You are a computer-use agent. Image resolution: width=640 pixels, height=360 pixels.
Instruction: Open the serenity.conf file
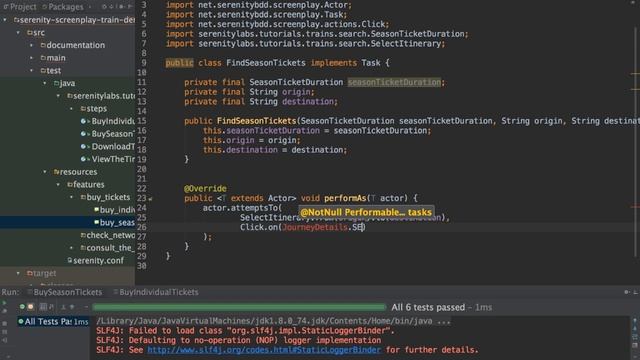pos(96,260)
